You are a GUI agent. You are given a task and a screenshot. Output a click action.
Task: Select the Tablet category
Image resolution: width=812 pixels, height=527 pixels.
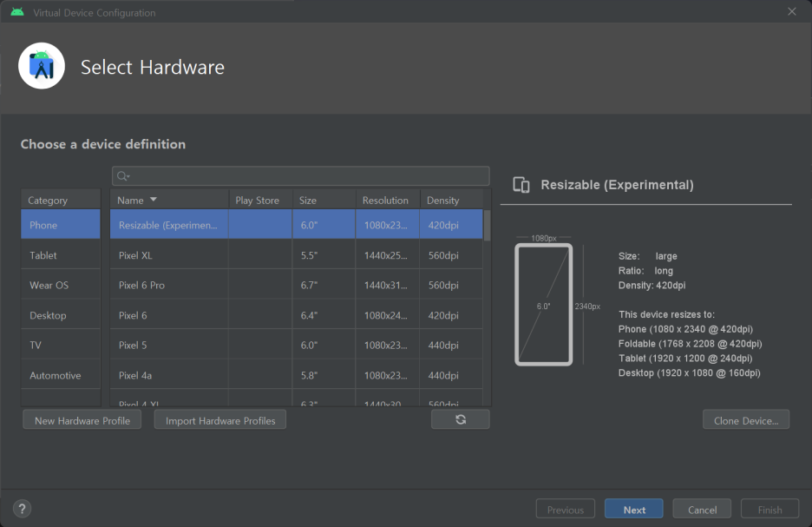[x=61, y=255]
